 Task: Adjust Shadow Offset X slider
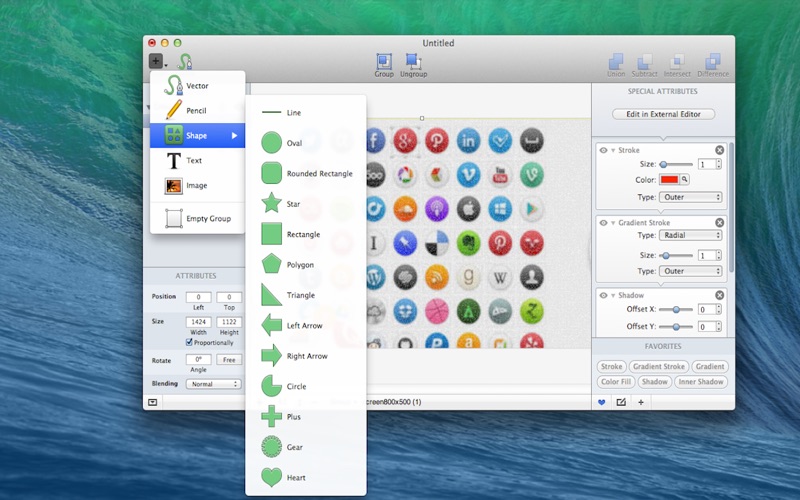[676, 309]
